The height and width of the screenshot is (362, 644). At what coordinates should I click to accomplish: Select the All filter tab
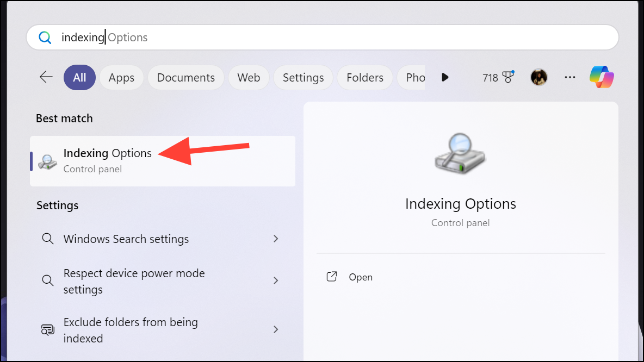pyautogui.click(x=79, y=77)
